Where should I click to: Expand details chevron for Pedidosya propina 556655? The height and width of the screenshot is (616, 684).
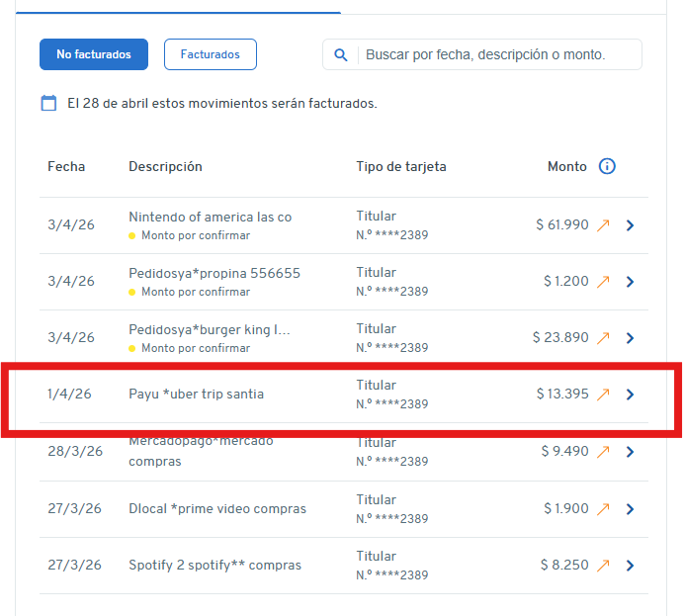[630, 282]
